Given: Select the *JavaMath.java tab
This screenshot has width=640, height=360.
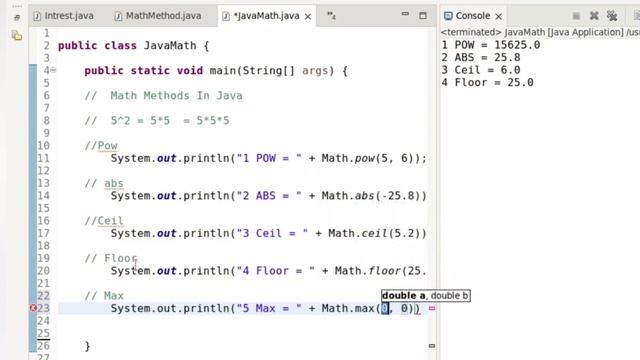Looking at the screenshot, I should (266, 16).
